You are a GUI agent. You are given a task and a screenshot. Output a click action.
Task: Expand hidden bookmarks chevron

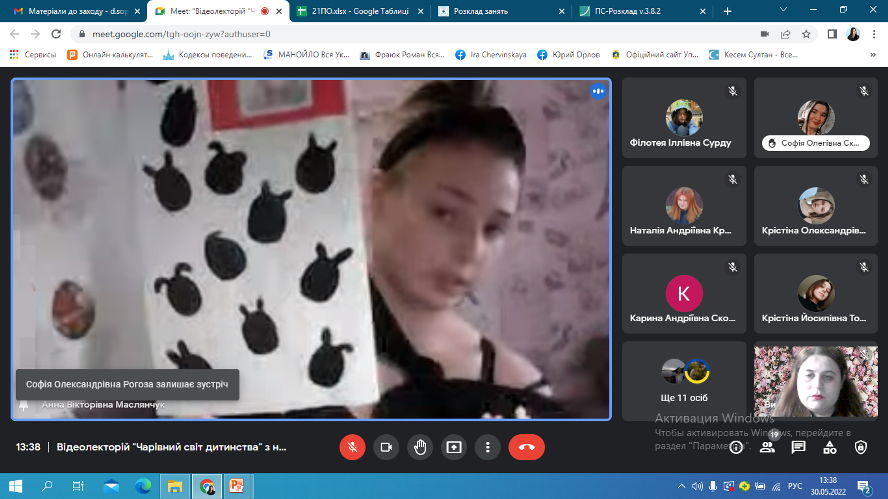click(873, 54)
